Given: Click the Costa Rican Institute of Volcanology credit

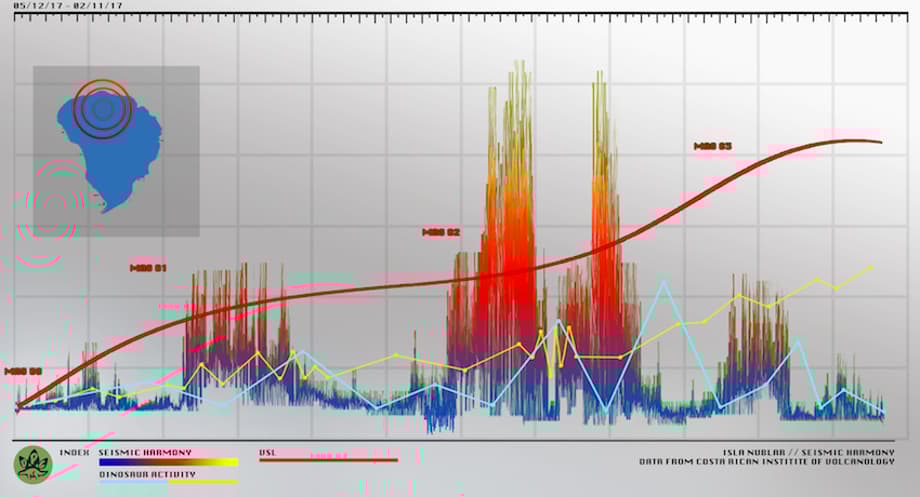Looking at the screenshot, I should (x=753, y=462).
